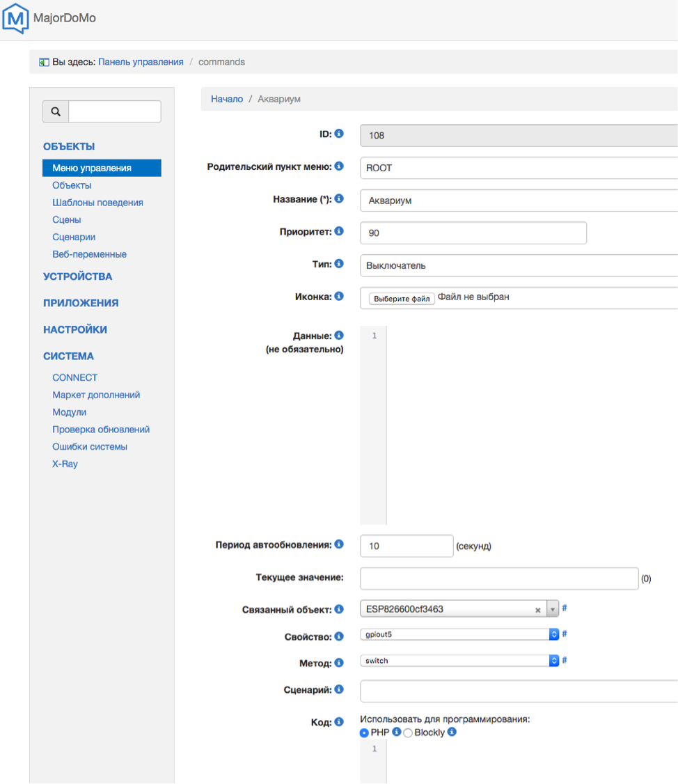
Task: Open the Связанный объект dropdown
Action: (553, 609)
